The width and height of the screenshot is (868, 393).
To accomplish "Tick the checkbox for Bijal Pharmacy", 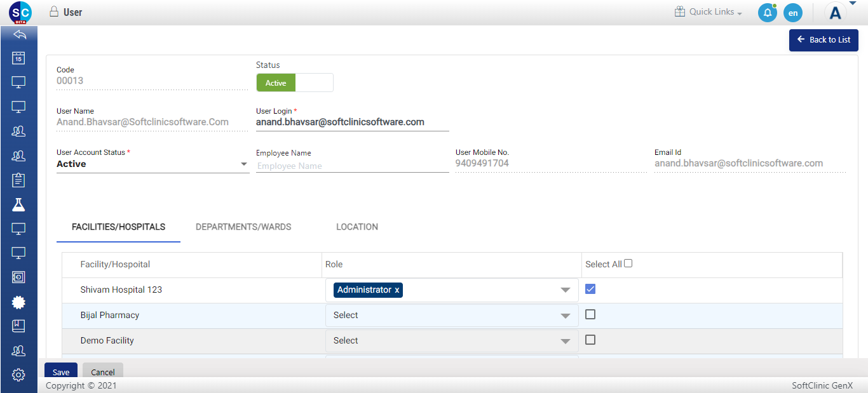I will [590, 315].
